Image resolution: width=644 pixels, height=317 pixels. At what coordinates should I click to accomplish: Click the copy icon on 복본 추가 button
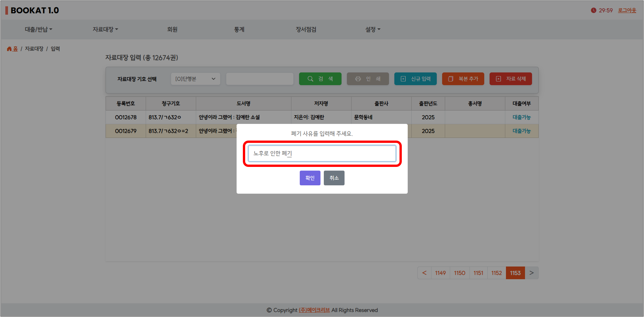coord(451,79)
